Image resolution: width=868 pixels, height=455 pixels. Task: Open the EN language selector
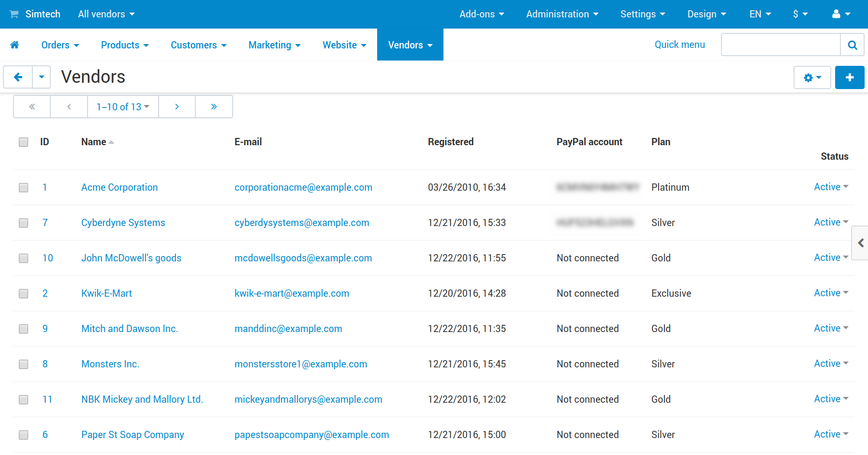[760, 14]
